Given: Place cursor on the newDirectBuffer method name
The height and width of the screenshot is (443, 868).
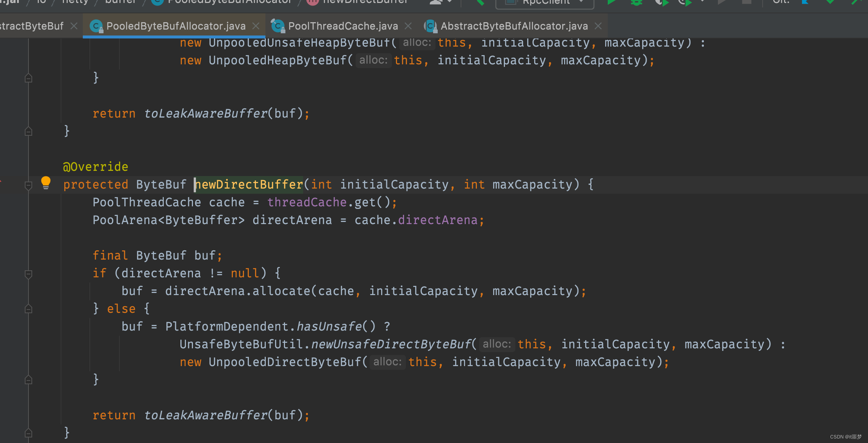Looking at the screenshot, I should pos(249,185).
